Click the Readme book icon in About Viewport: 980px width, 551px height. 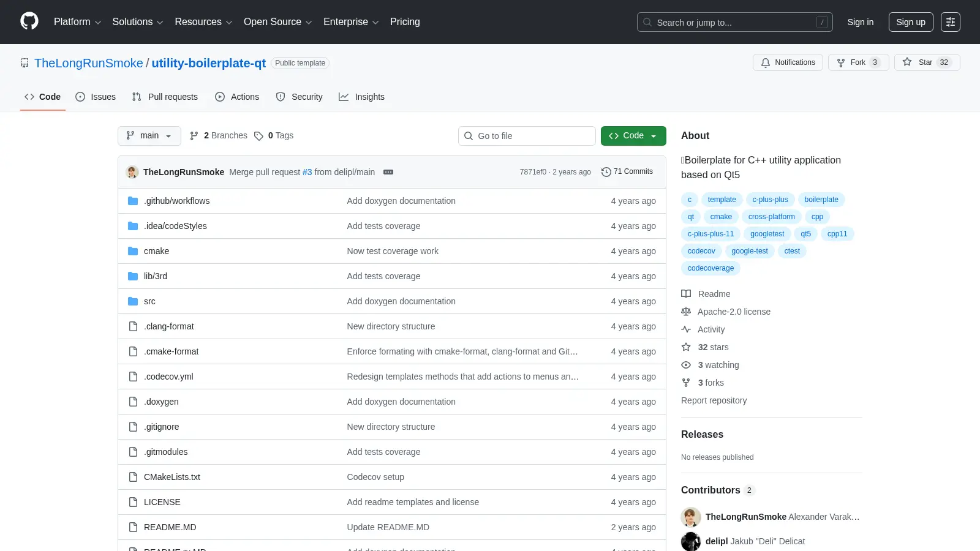click(686, 294)
